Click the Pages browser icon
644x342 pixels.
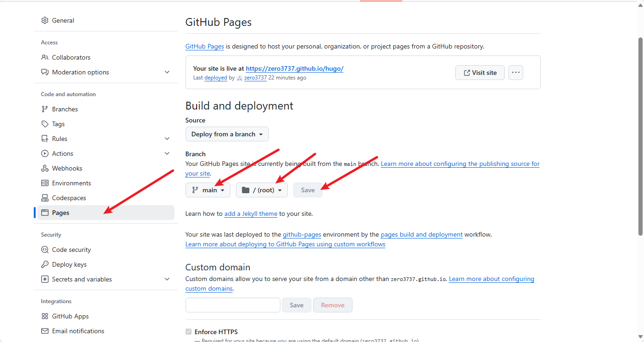[45, 213]
